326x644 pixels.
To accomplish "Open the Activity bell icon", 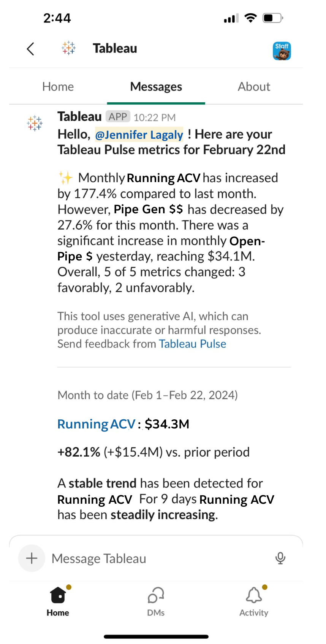I will [254, 595].
